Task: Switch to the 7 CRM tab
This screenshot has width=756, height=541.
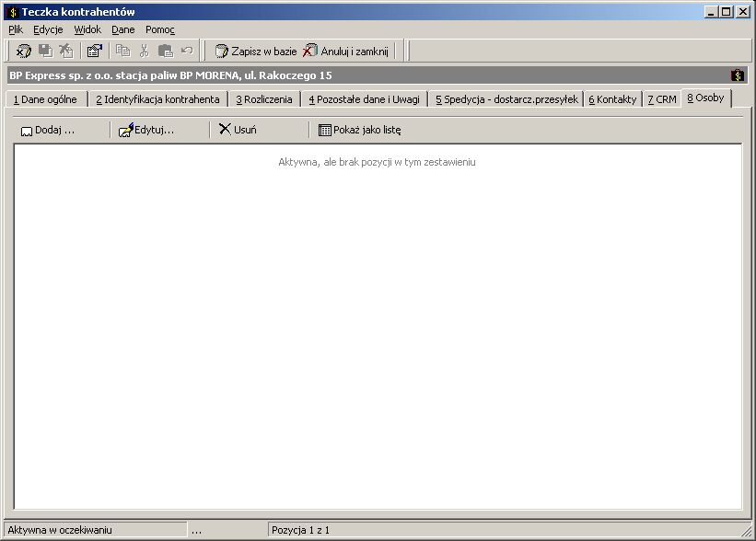Action: tap(662, 99)
